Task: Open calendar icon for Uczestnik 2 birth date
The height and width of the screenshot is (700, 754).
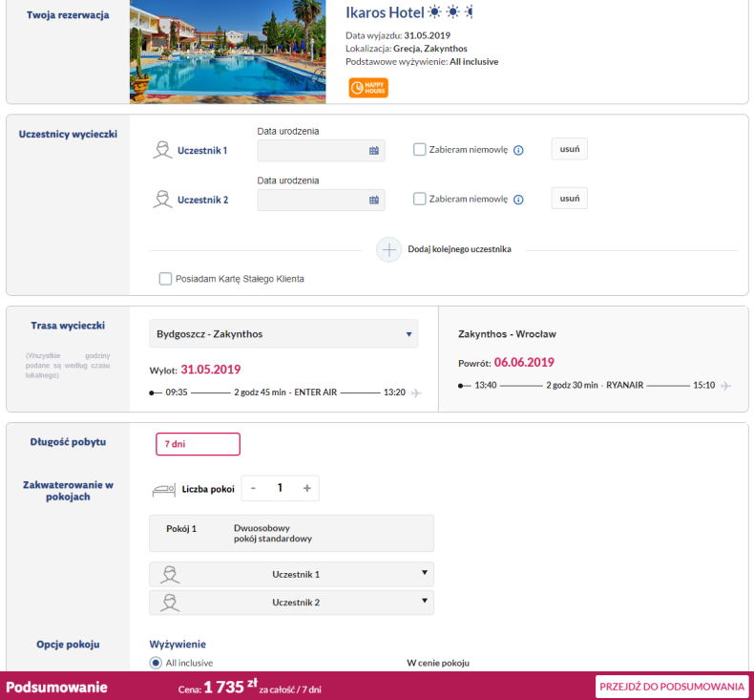Action: tap(373, 200)
